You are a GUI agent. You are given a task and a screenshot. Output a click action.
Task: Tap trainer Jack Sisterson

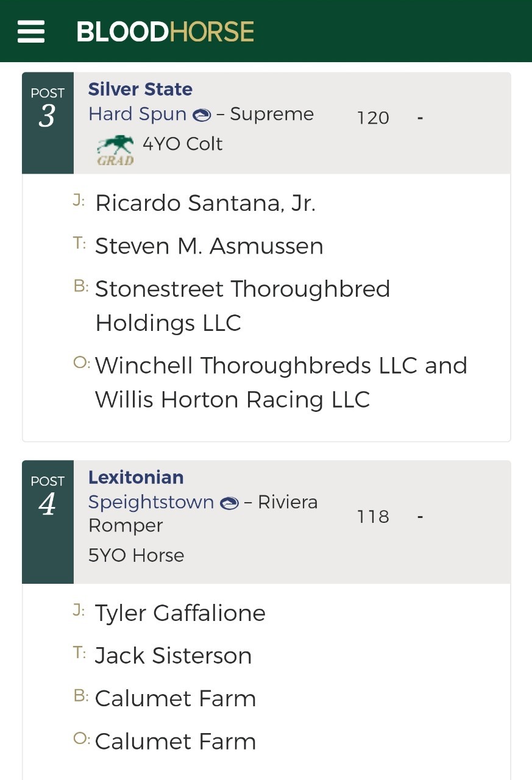coord(174,656)
